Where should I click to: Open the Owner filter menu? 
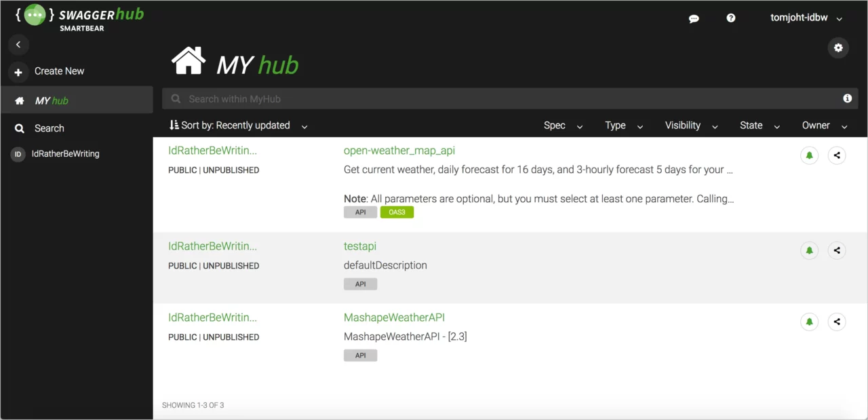pos(823,126)
